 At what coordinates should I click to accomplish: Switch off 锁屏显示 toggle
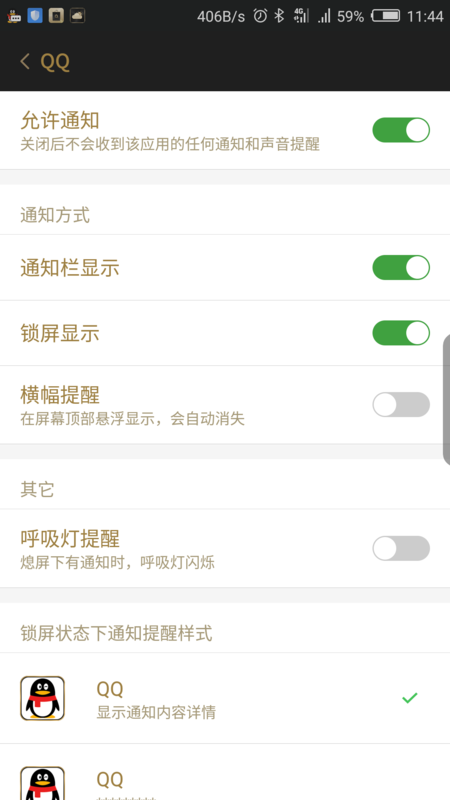[x=401, y=333]
